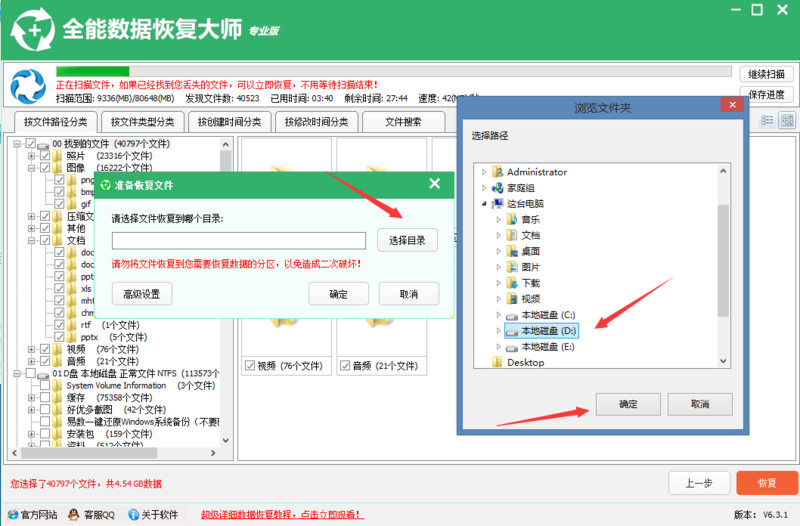Screen dimensions: 800x526
Task: Click the orange 恢复 button
Action: pyautogui.click(x=767, y=483)
